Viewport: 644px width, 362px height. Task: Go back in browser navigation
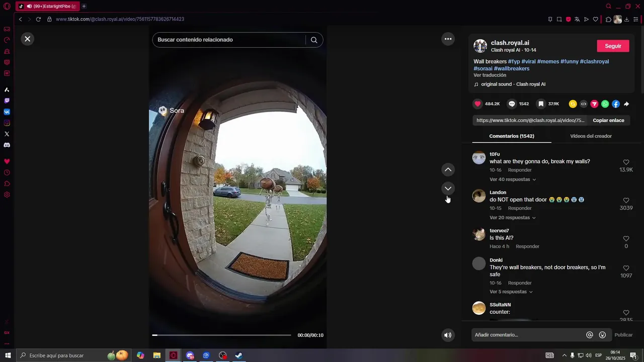tap(20, 19)
